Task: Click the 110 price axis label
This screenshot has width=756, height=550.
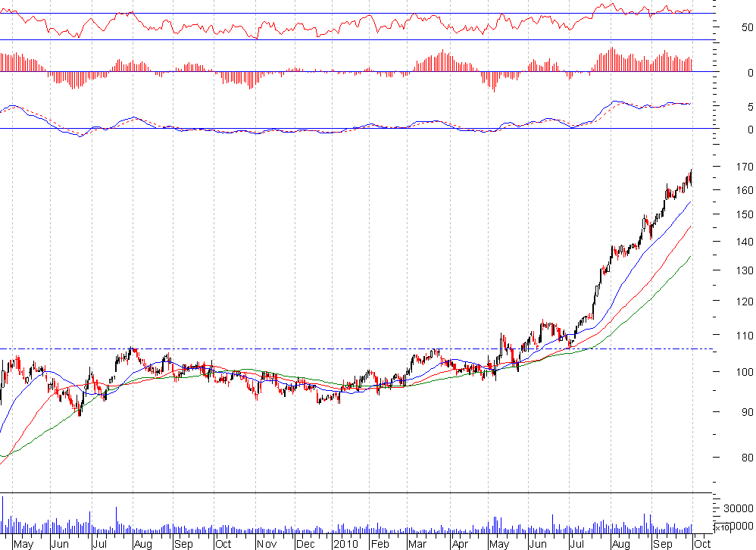Action: coord(745,336)
